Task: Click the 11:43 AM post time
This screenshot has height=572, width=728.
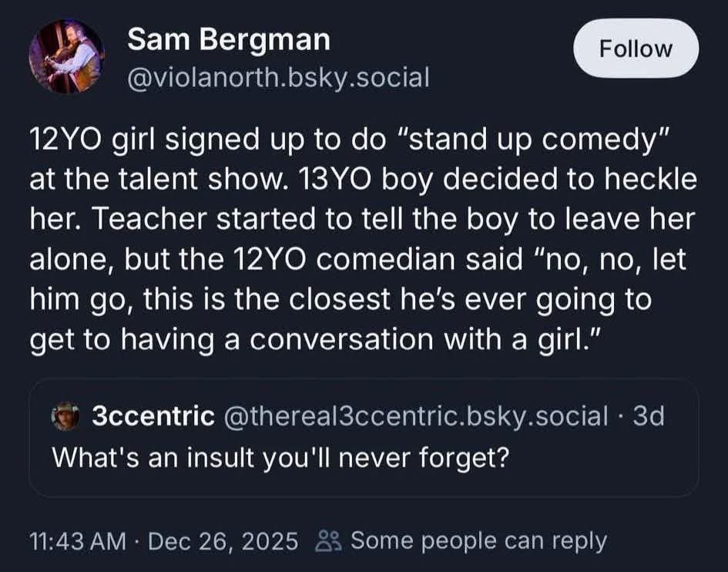Action: [x=76, y=541]
